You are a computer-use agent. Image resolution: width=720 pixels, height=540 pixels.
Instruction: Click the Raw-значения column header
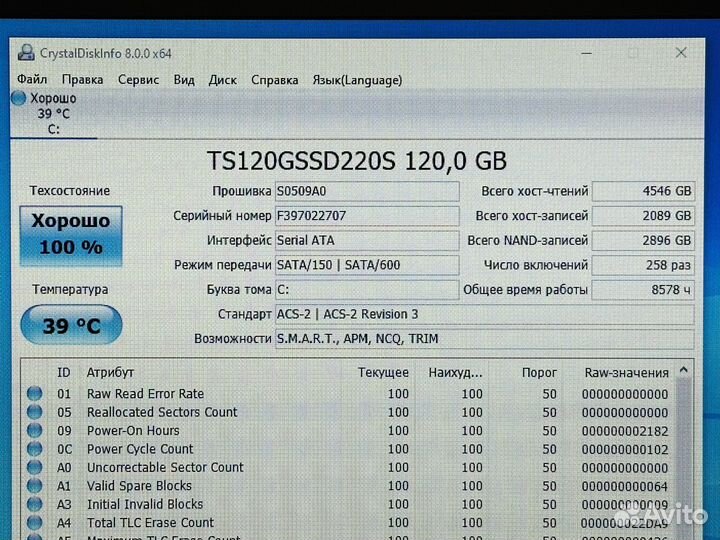626,373
